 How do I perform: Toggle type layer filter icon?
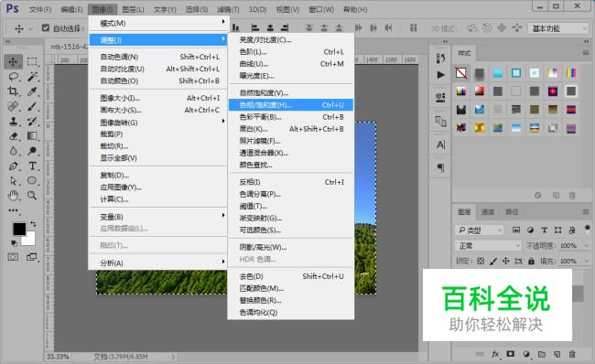pos(544,230)
